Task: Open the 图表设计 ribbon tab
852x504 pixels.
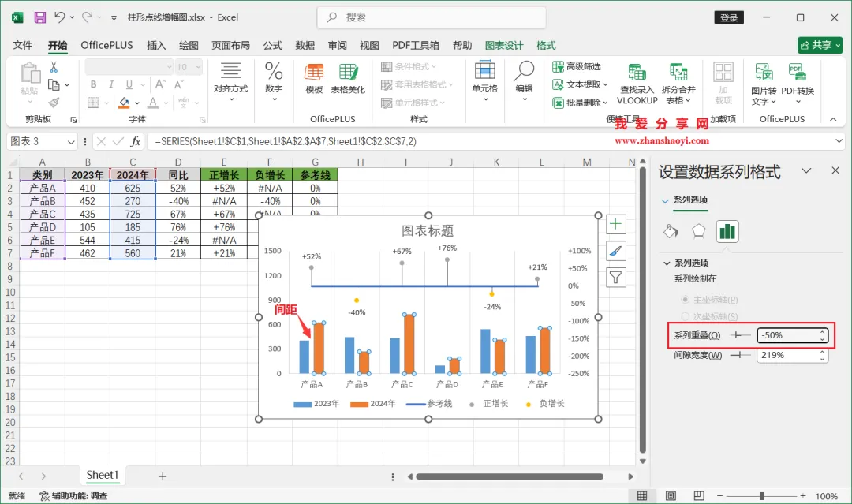Action: coord(504,45)
